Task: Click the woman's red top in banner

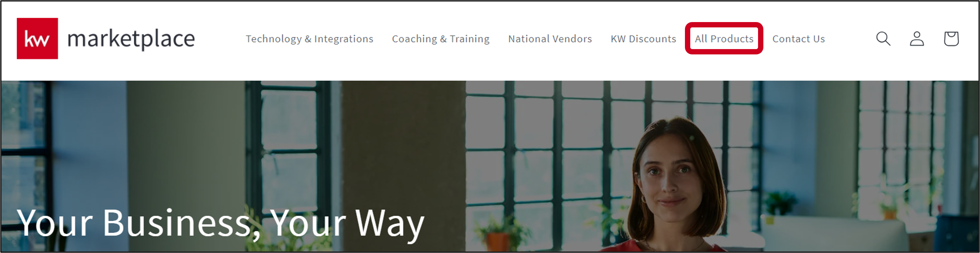Action: coord(662,246)
